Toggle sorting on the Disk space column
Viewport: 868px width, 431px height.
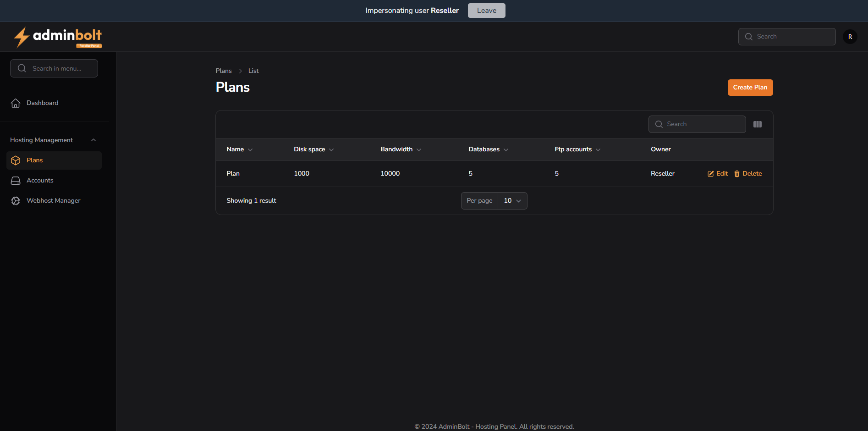[x=331, y=149]
